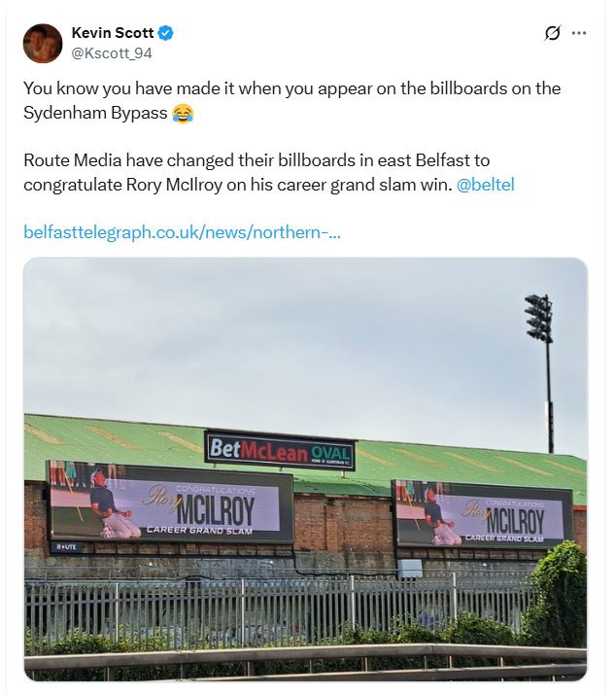Image resolution: width=616 pixels, height=695 pixels.
Task: Click the Sydenham Bypass tweet text
Action: pyautogui.click(x=291, y=89)
